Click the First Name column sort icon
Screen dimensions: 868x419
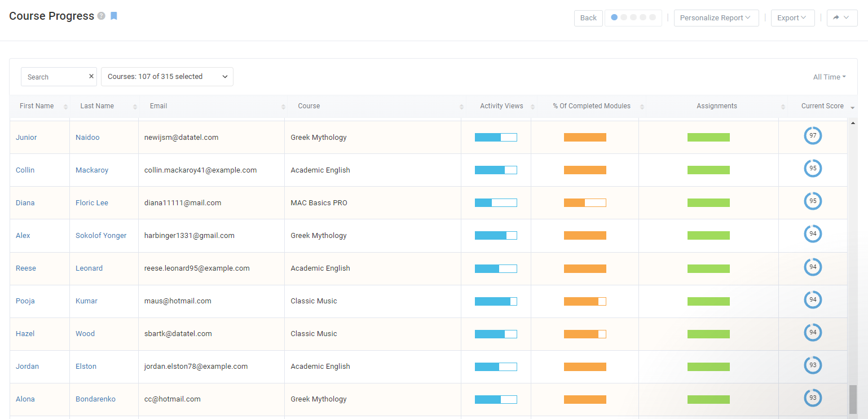(x=65, y=107)
